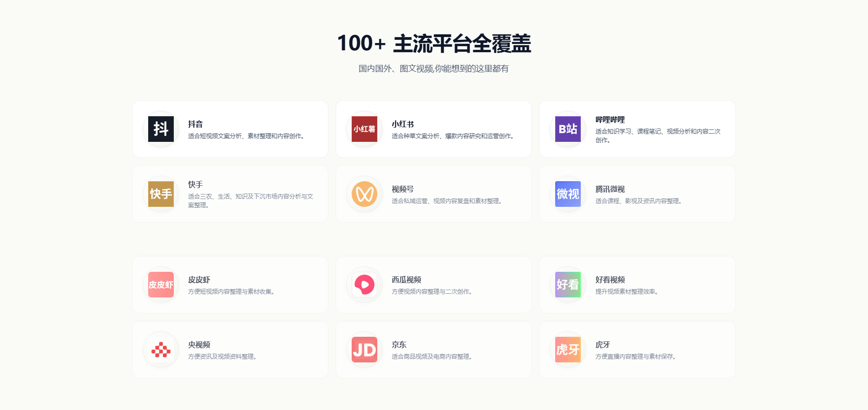Click the blue 微视 icon
This screenshot has height=410, width=868.
(568, 194)
